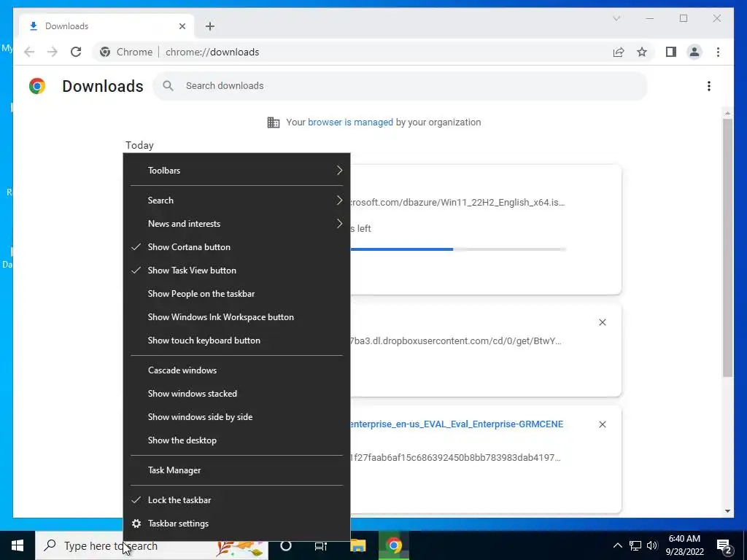Screen dimensions: 747x560
Task: Open the notification action center
Action: (724, 546)
